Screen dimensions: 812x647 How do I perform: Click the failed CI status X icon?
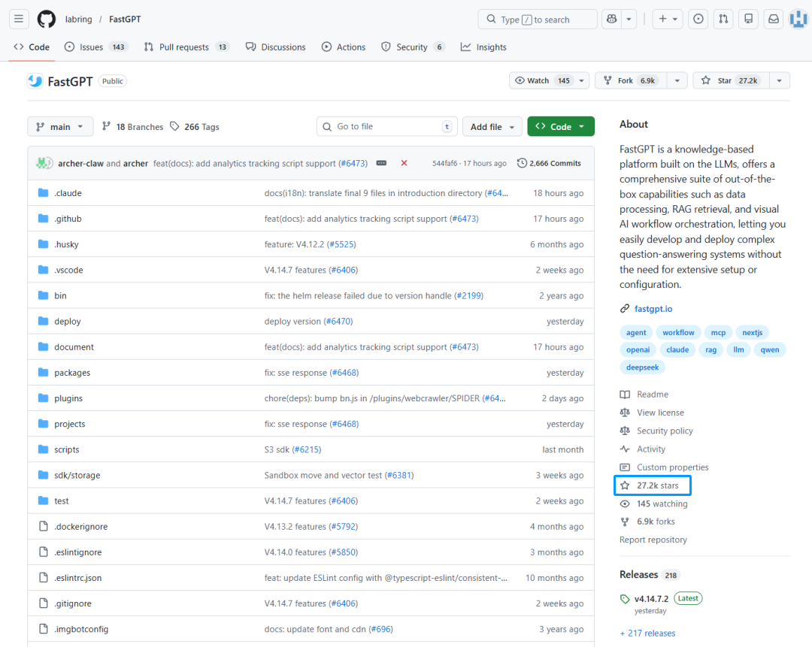[404, 163]
